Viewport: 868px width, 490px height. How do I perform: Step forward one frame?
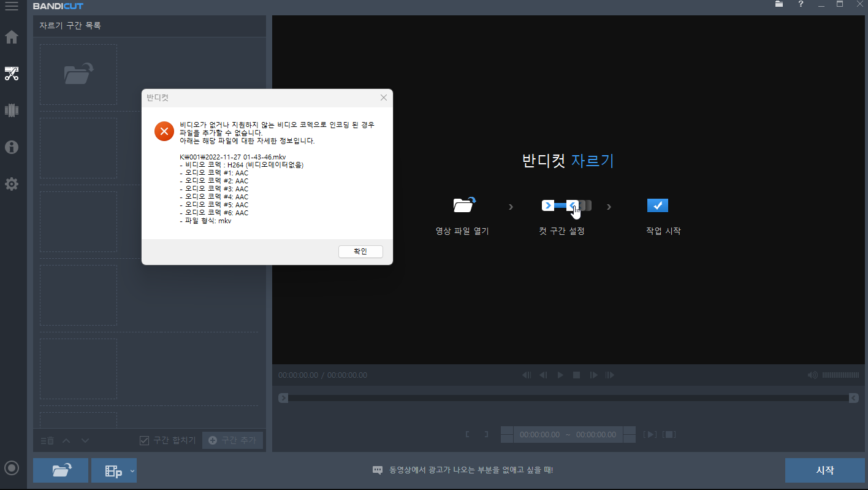(593, 375)
